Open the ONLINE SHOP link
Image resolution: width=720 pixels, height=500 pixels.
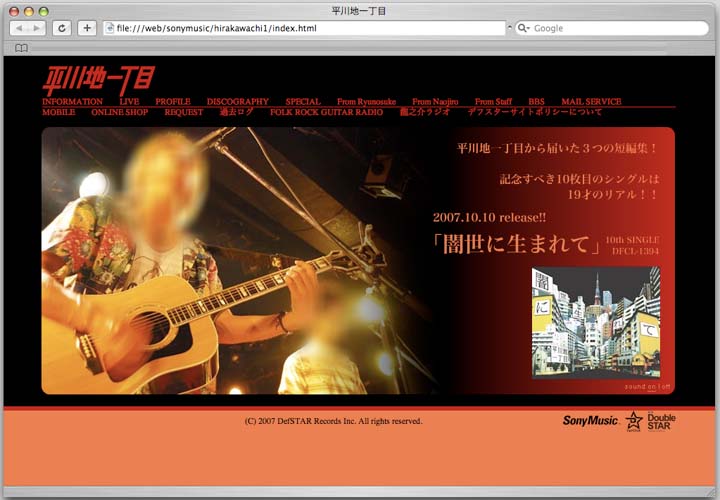(x=119, y=113)
